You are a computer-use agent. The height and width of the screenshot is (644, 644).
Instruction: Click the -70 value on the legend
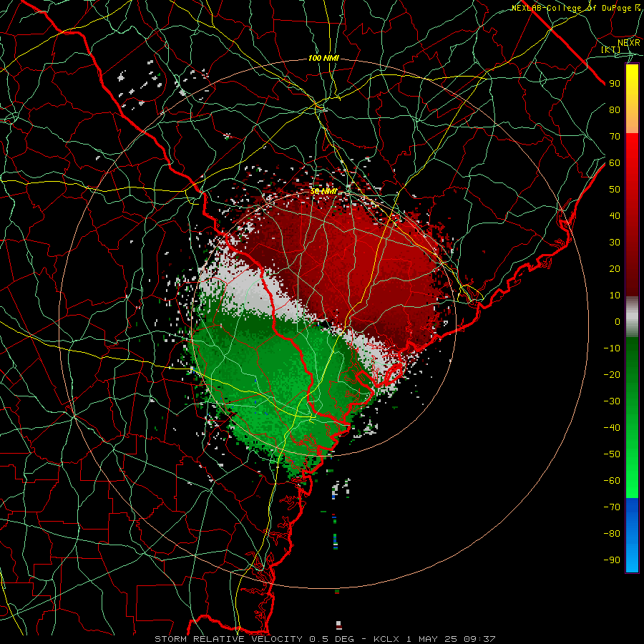click(612, 507)
